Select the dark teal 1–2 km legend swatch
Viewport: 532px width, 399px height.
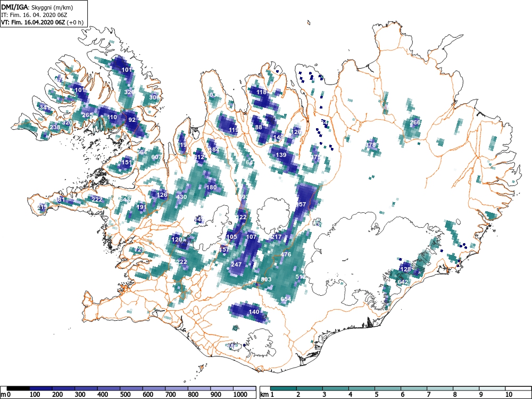pos(284,388)
